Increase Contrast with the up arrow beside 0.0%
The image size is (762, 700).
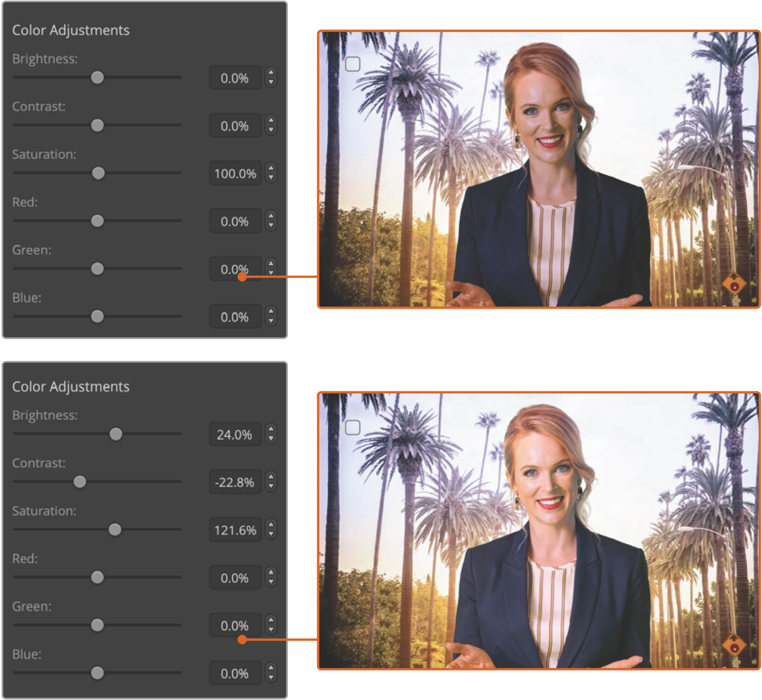[x=271, y=120]
